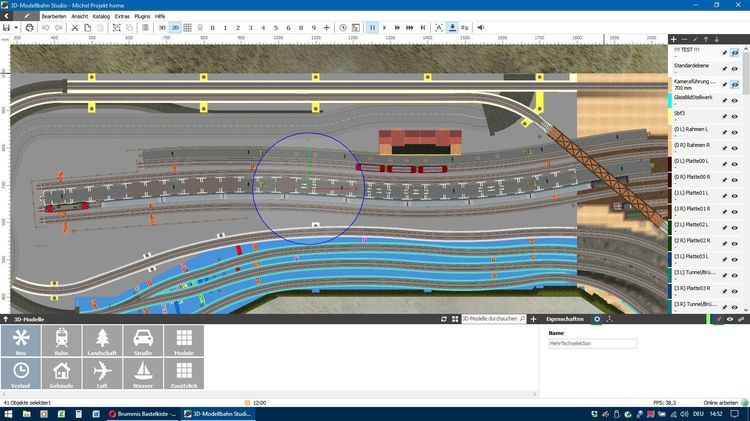Save the project with the disk icon
The image size is (750, 421).
click(x=6, y=28)
